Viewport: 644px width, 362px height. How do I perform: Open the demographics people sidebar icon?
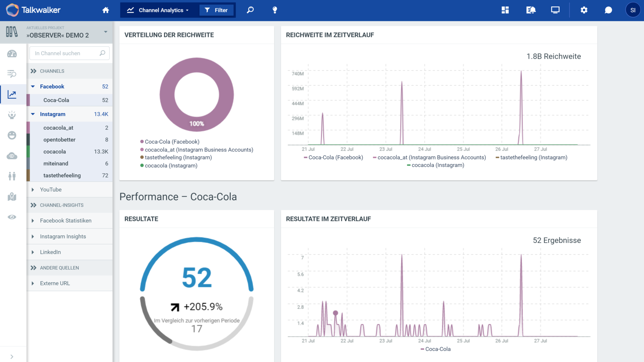coord(12,176)
